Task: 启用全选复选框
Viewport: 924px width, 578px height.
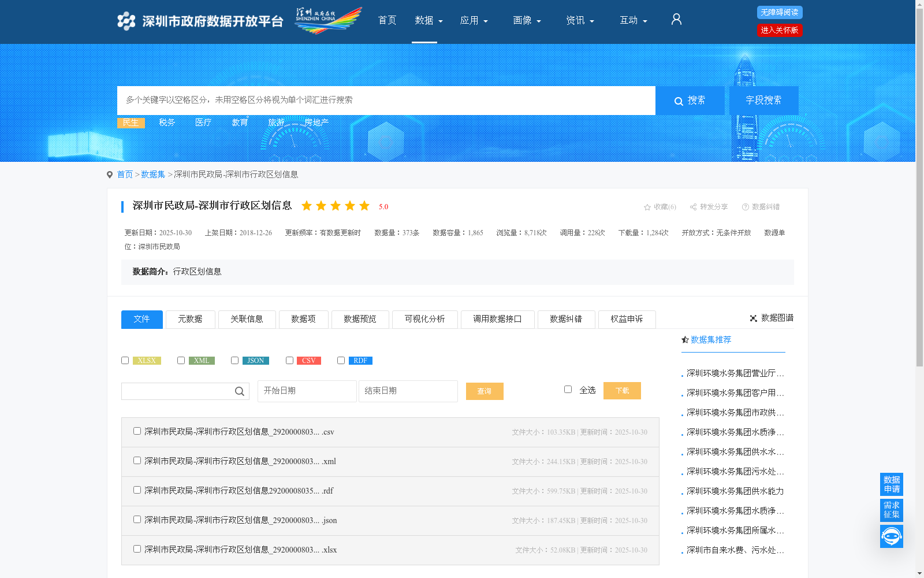Action: (568, 390)
